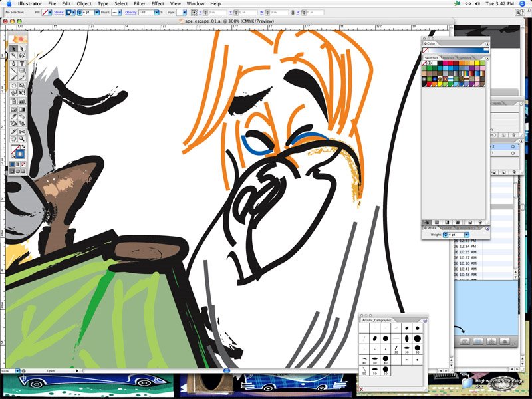Select the Type tool
532x399 pixels.
pos(22,63)
